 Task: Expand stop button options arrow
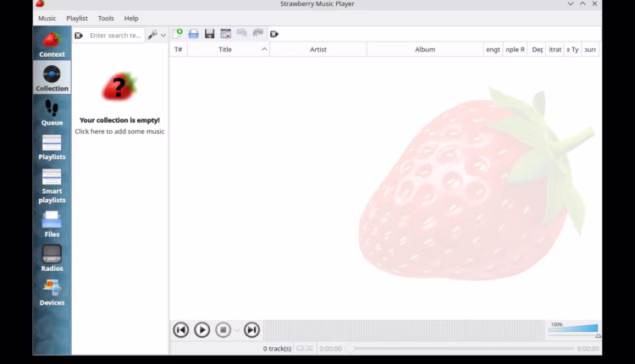click(237, 330)
